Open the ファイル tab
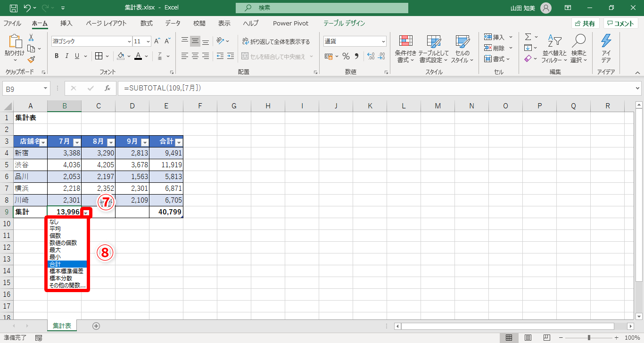This screenshot has height=343, width=644. pyautogui.click(x=12, y=24)
